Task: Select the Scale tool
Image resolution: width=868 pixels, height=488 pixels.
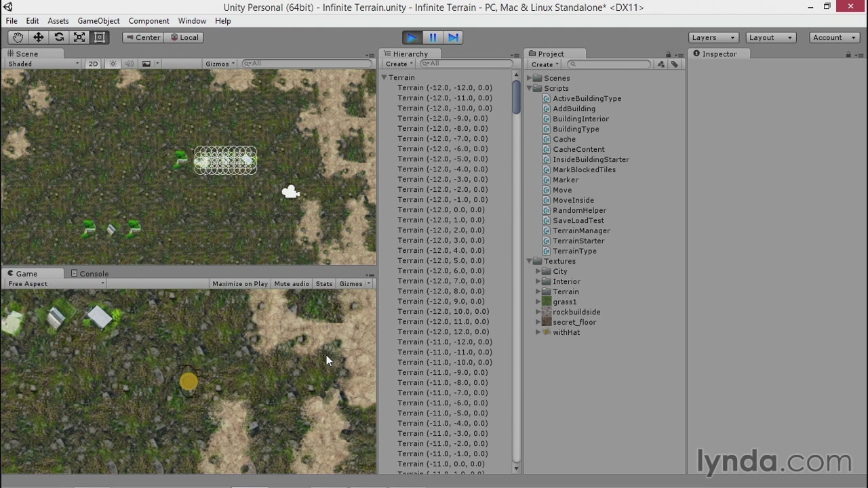Action: click(x=79, y=37)
